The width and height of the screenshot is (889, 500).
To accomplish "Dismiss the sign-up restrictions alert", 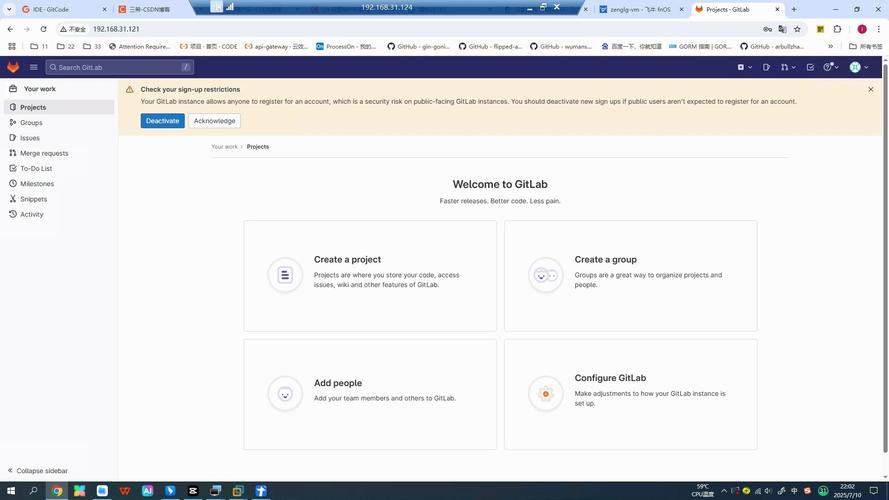I will tap(871, 90).
